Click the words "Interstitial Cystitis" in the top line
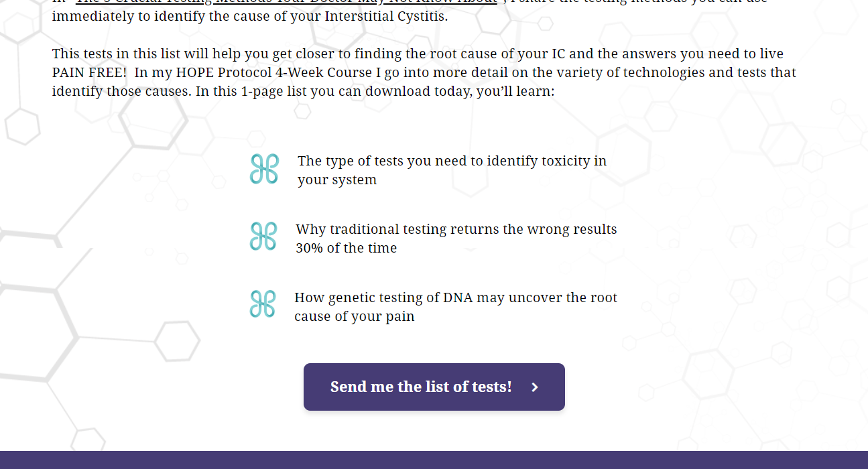This screenshot has width=868, height=469. [385, 16]
